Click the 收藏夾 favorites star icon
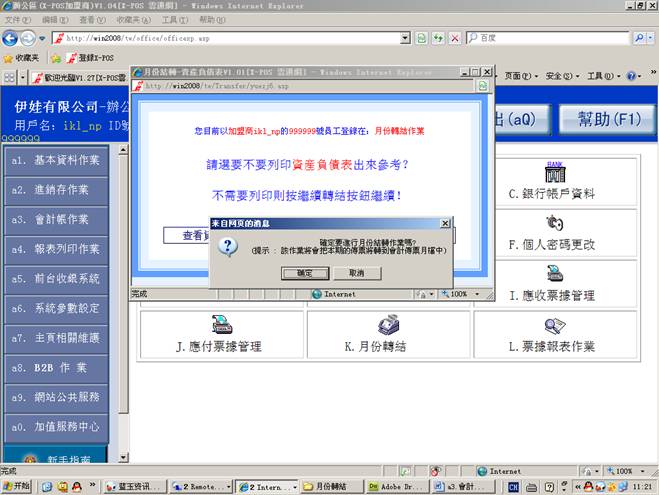 8,58
